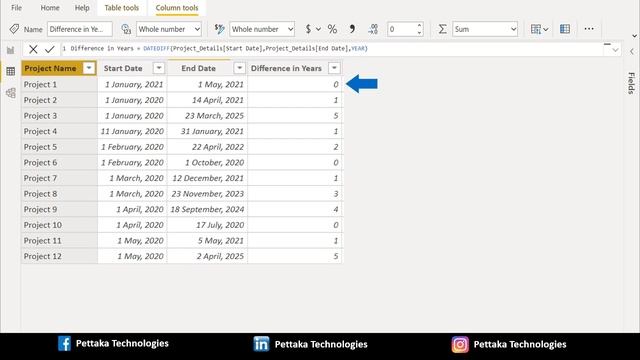Collapse the ribbon chevron
The image size is (640, 360).
(x=634, y=36)
